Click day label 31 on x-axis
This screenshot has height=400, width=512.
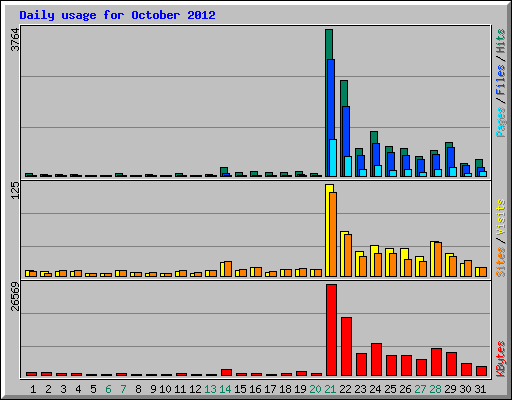[480, 389]
